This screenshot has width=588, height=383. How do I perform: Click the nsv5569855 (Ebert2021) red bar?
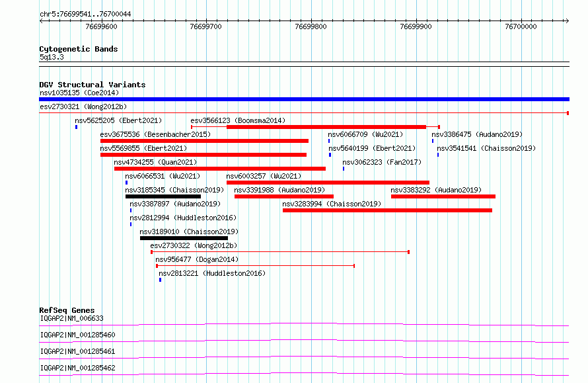coord(203,155)
